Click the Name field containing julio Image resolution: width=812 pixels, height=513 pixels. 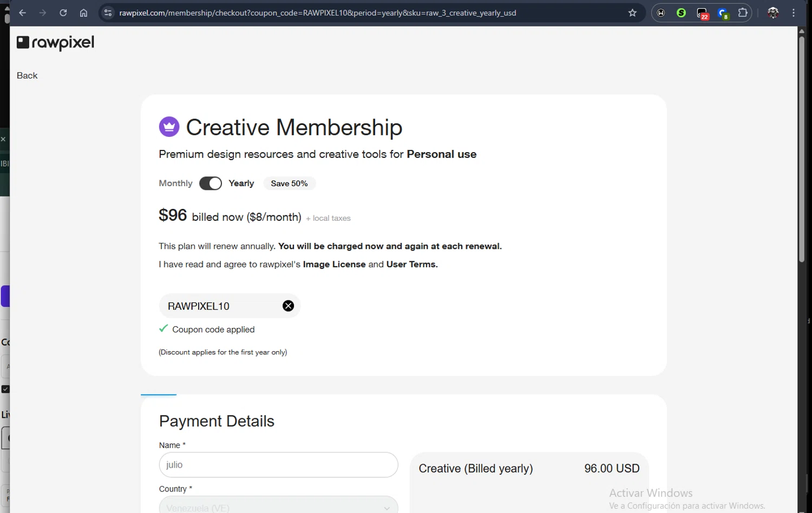coord(278,465)
